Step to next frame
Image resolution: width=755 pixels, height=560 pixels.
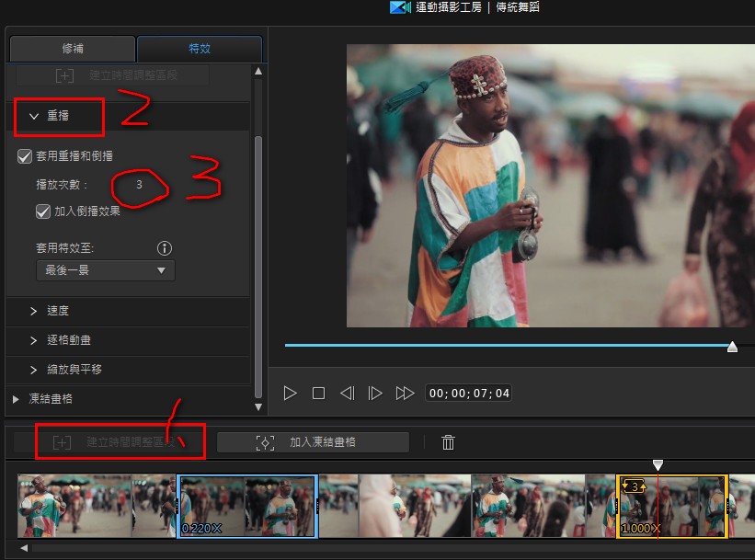(x=375, y=394)
